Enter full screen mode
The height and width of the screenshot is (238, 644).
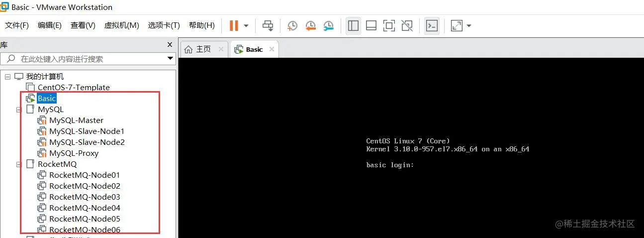(x=389, y=25)
